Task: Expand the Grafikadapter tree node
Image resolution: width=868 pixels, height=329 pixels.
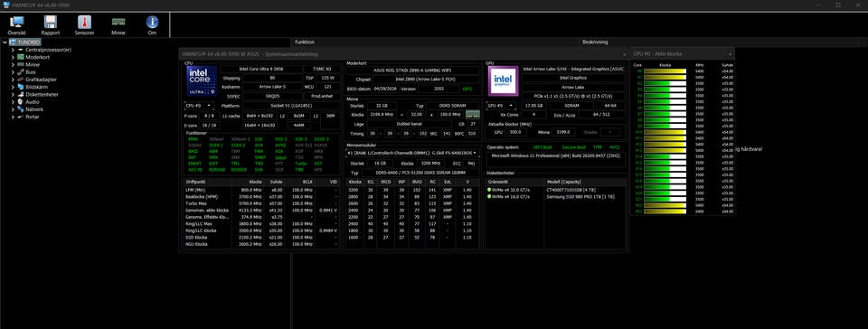Action: [13, 80]
